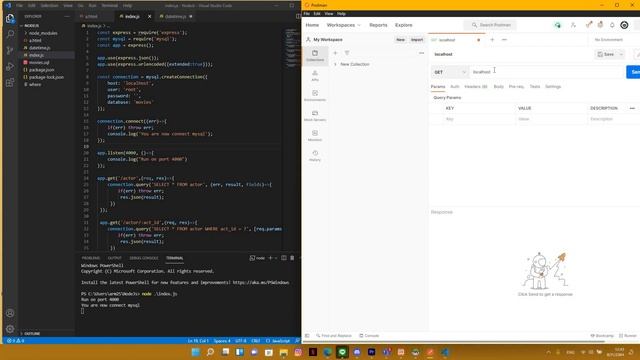Open the datetime.js editor tab
The image size is (640, 360).
[x=176, y=16]
